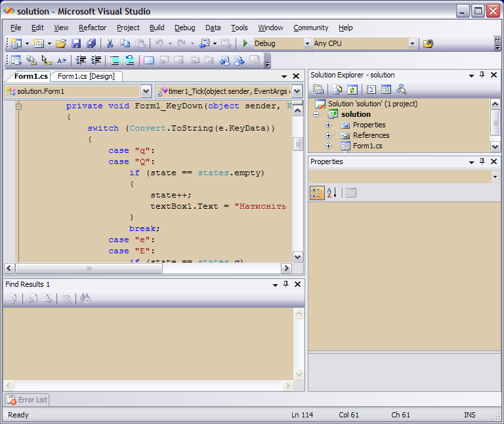504x424 pixels.
Task: Switch to Form1.cs [Design] tab
Action: click(86, 76)
